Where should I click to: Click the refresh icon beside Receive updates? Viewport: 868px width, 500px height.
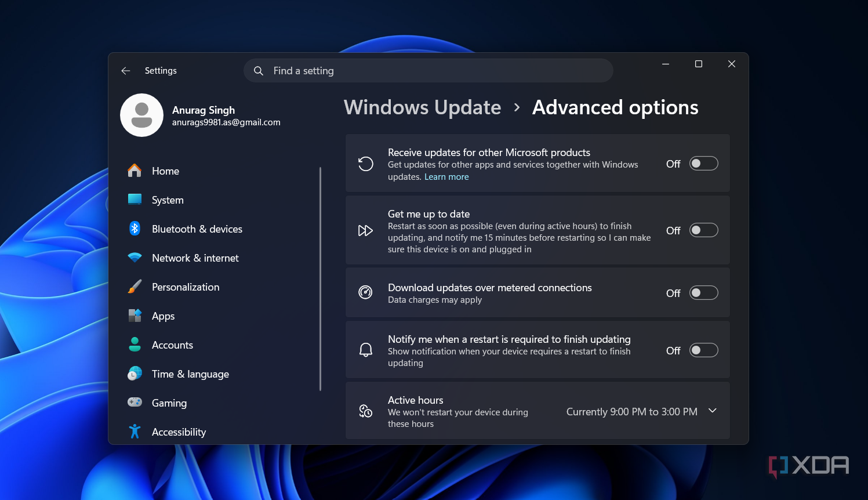(x=365, y=164)
